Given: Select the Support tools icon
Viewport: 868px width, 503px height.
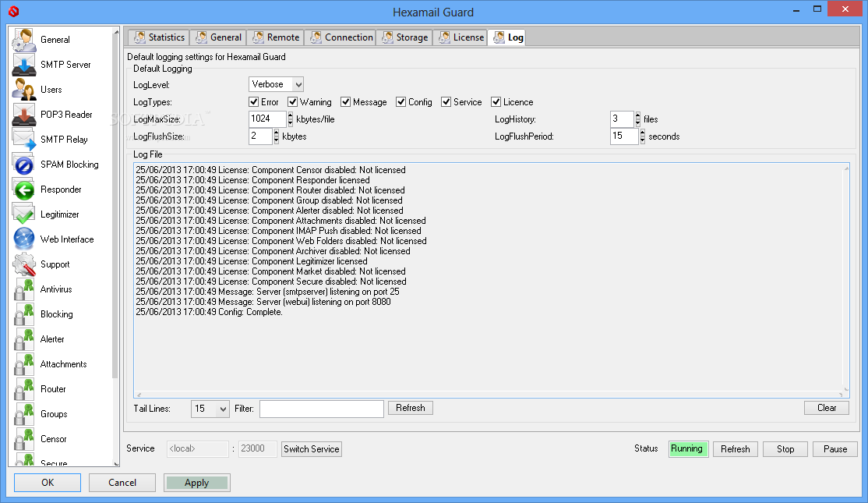Looking at the screenshot, I should pyautogui.click(x=24, y=264).
